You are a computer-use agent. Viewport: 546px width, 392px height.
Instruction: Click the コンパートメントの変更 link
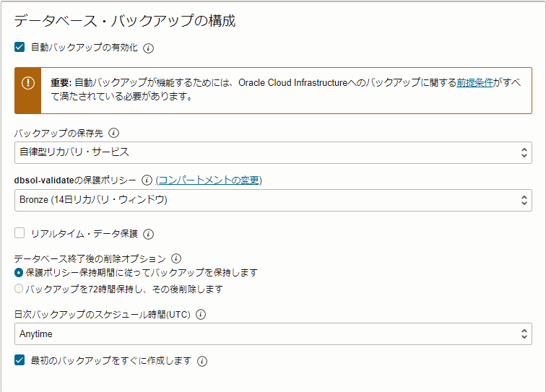[x=209, y=180]
